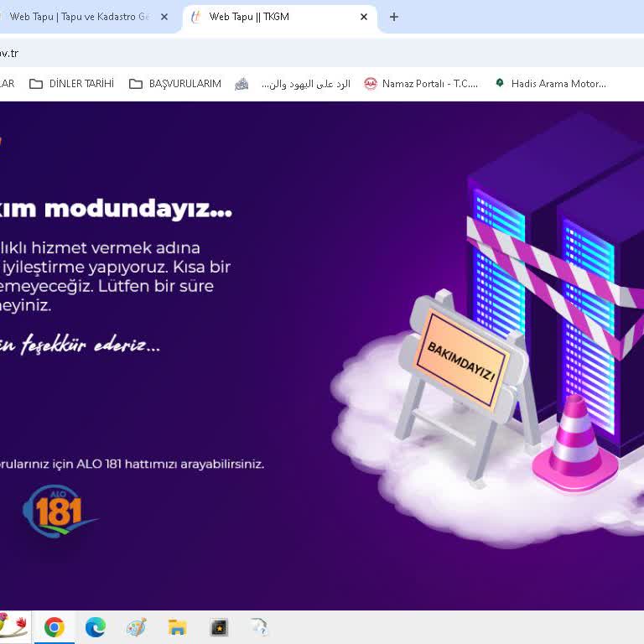Image resolution: width=644 pixels, height=644 pixels.
Task: Open a new browser tab
Action: click(394, 17)
